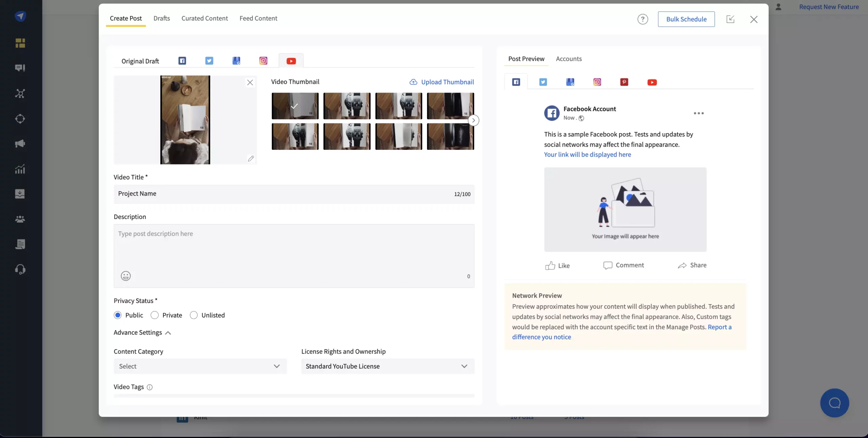Choose the Public privacy radio button

point(118,315)
